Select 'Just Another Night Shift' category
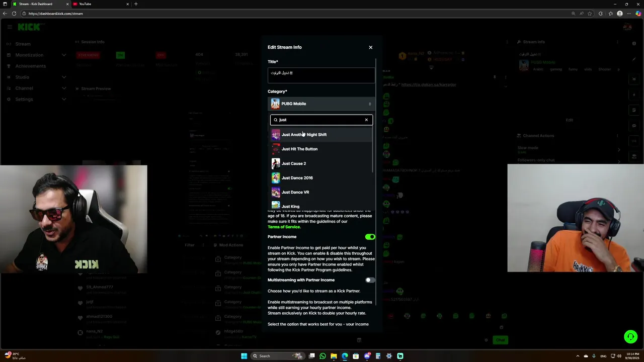Image resolution: width=644 pixels, height=362 pixels. 321,135
